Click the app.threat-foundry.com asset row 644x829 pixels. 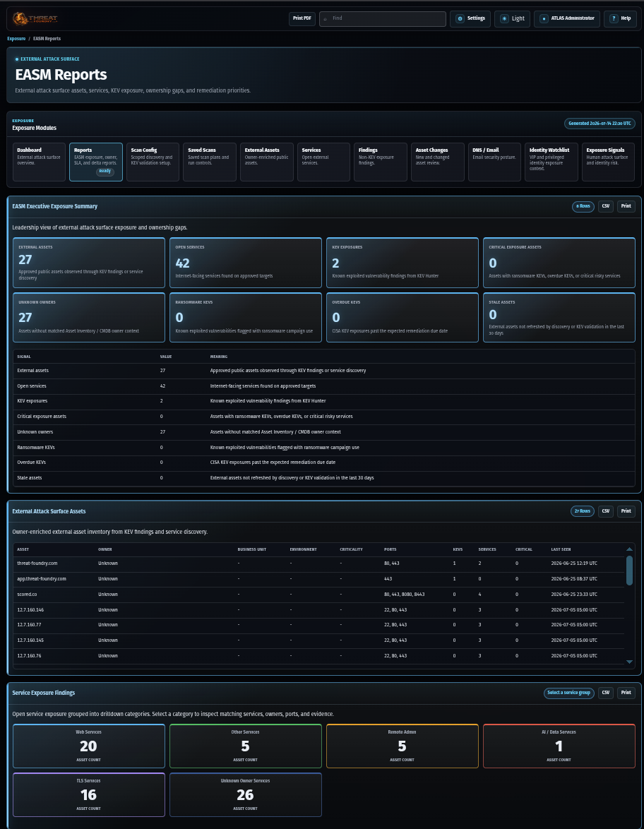pos(318,579)
